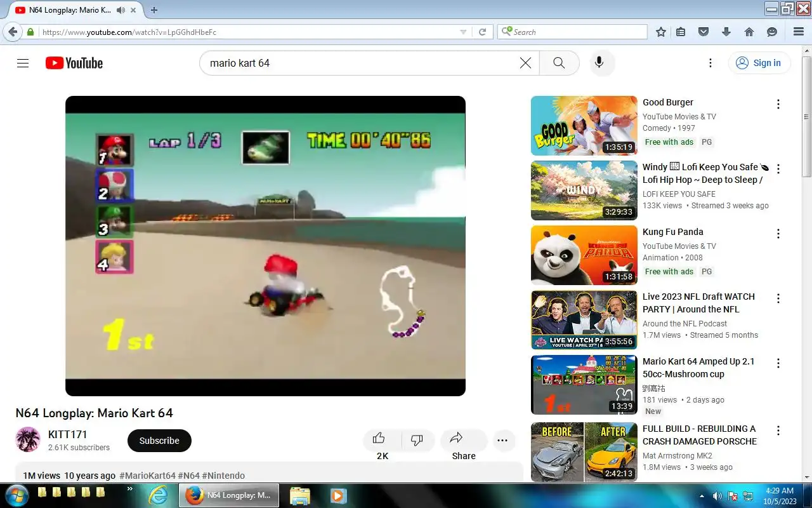Open options for Rebuilding Porsche video

pyautogui.click(x=778, y=431)
